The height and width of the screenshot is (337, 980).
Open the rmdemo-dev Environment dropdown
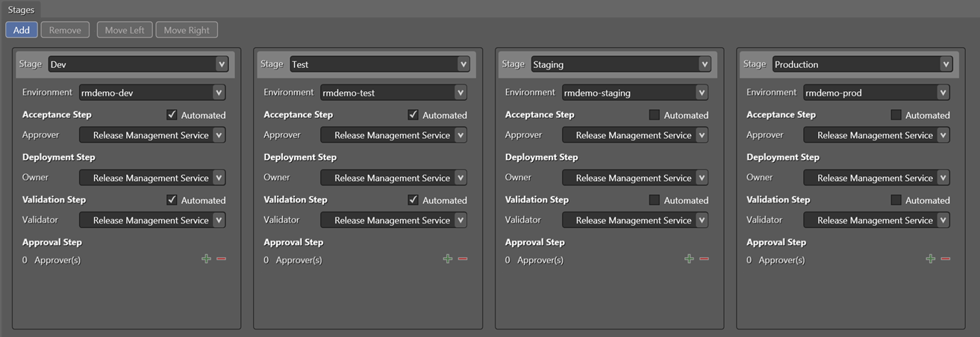[152, 93]
